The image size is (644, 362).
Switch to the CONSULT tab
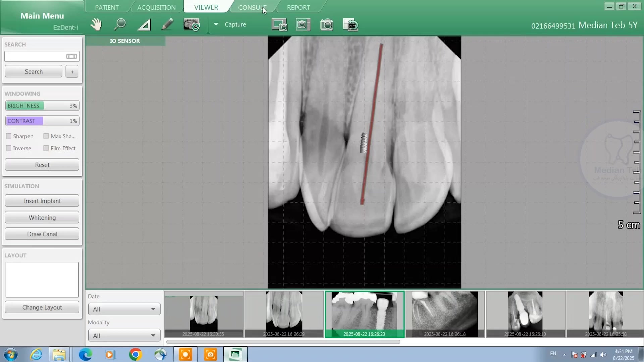click(252, 7)
